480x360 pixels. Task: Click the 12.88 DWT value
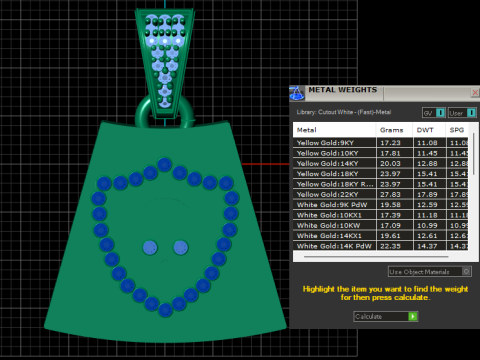point(427,163)
